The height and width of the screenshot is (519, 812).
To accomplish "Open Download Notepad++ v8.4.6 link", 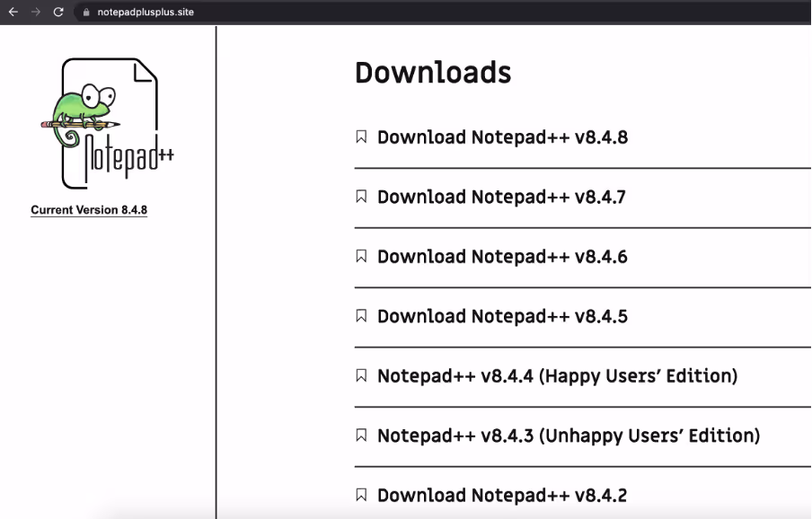I will (x=502, y=257).
